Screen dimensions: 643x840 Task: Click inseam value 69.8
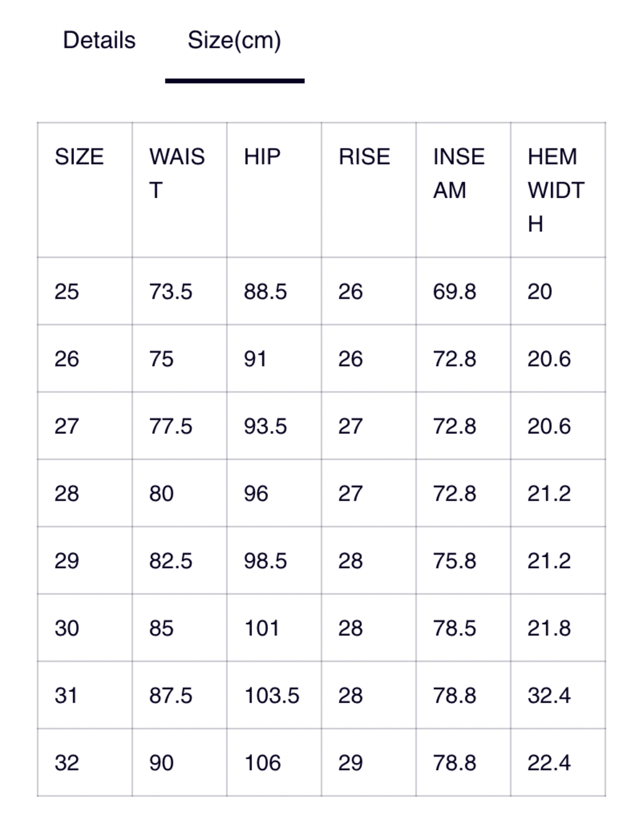[454, 292]
